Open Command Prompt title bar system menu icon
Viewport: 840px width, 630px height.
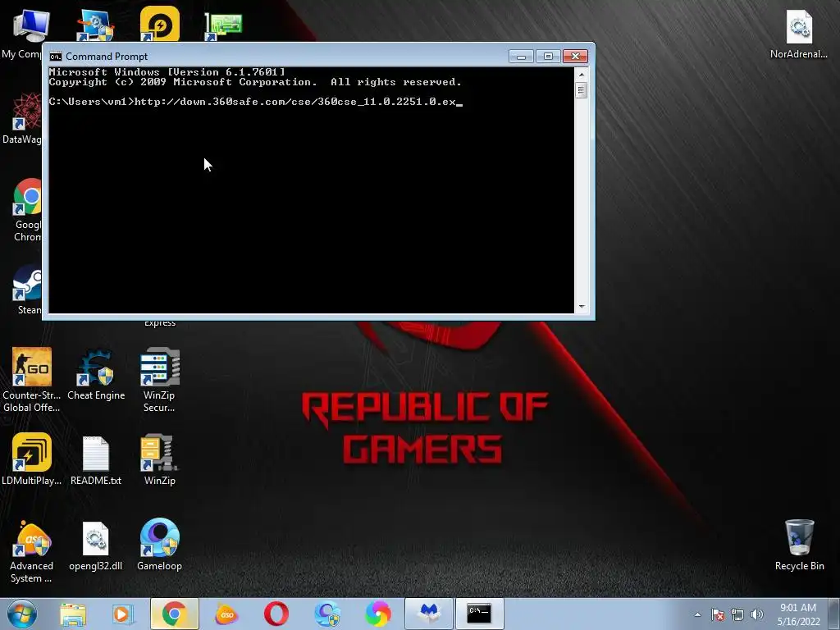[x=55, y=57]
